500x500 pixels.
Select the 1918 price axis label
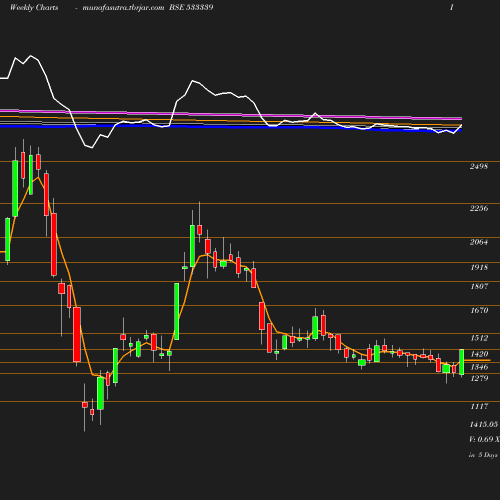(x=479, y=267)
